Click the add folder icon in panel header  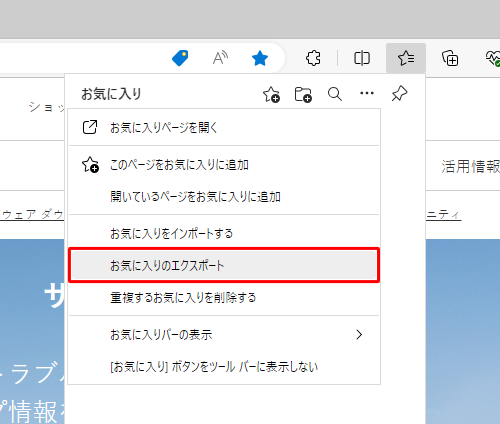coord(303,94)
